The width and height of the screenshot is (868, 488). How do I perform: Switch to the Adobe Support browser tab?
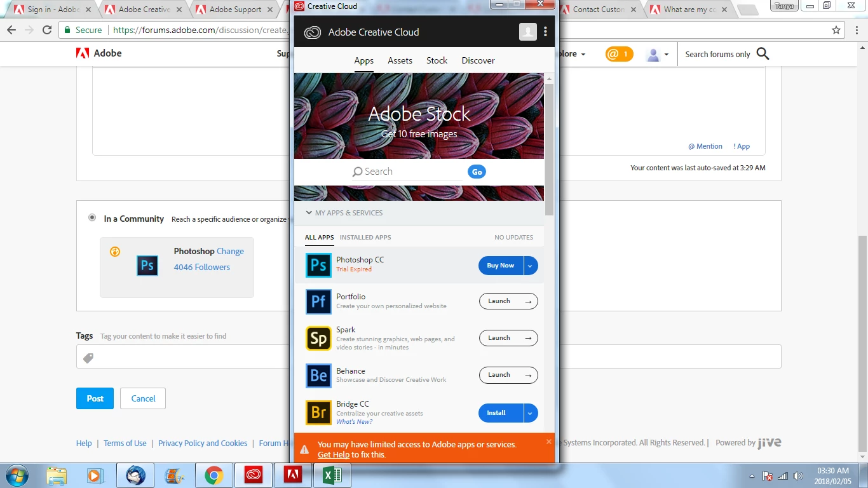235,10
